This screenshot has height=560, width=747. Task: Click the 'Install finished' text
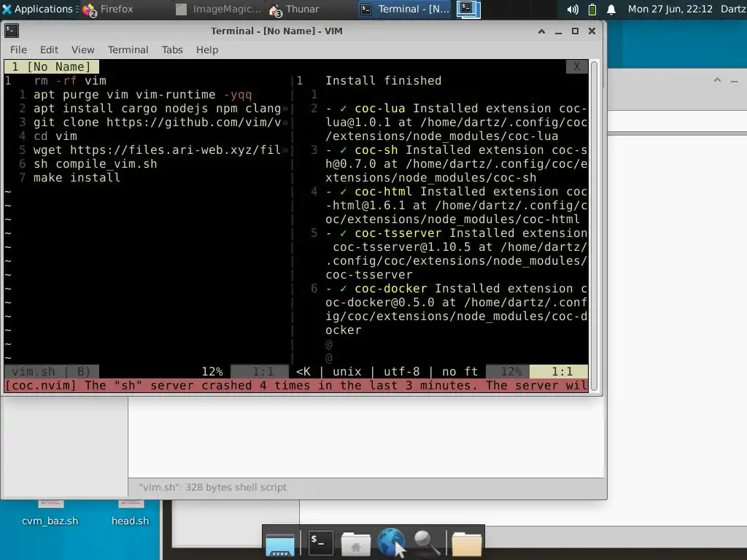tap(384, 80)
